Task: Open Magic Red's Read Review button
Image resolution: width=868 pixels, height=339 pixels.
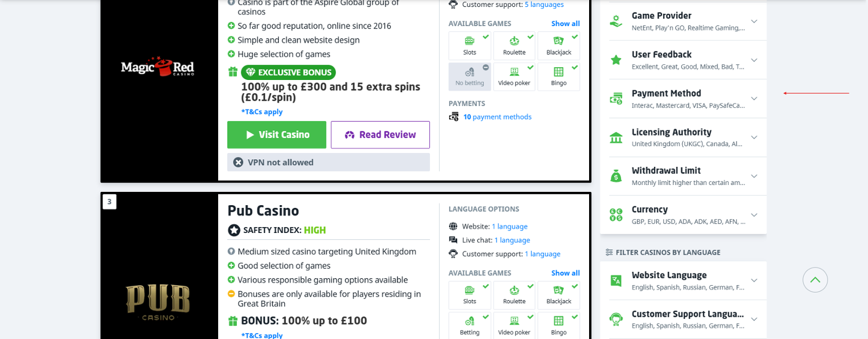Action: coord(380,134)
